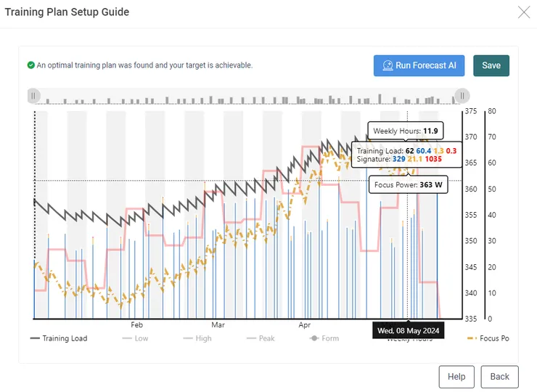Toggle the Training Load legend series
Viewport: 537px width, 392px height.
[59, 338]
